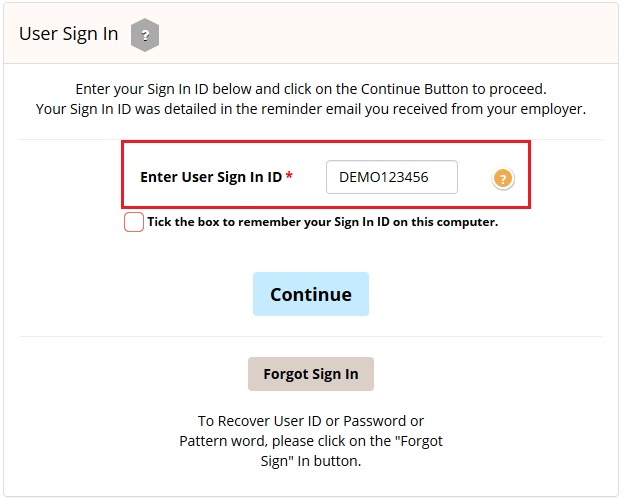Click the 'Pattern word' recovery text line

coord(311,441)
